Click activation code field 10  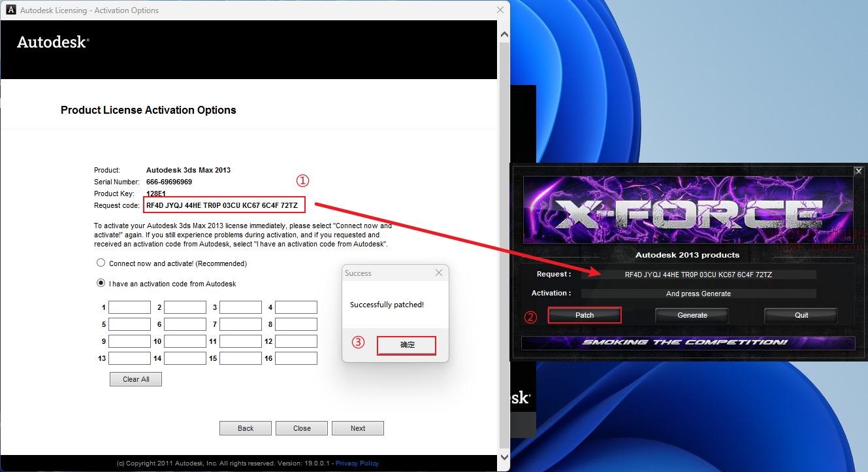[x=185, y=341]
